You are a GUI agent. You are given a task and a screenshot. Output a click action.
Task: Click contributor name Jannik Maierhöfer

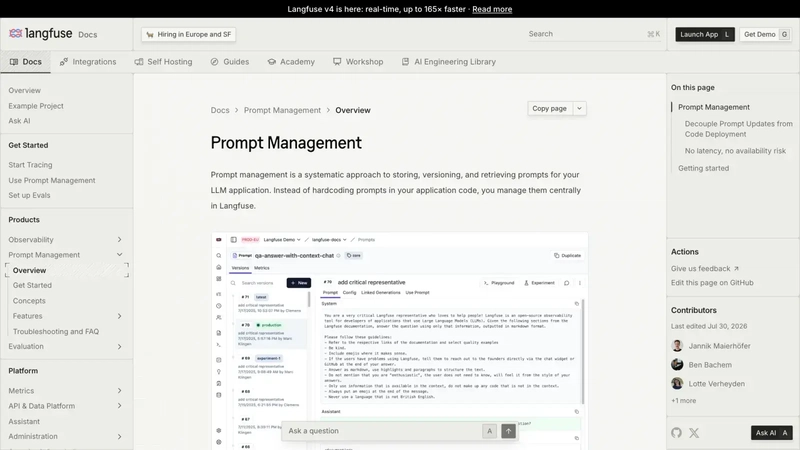point(719,346)
